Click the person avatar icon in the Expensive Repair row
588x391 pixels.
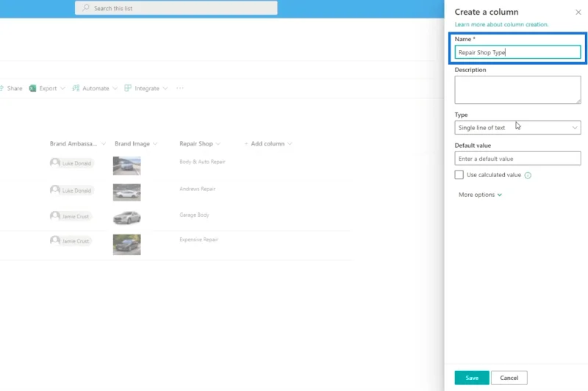click(x=54, y=240)
